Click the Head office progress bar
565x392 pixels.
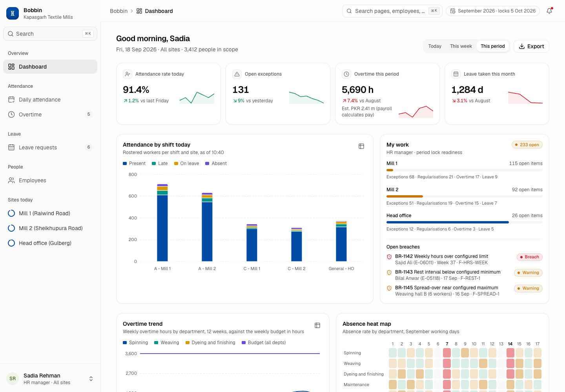tap(465, 222)
